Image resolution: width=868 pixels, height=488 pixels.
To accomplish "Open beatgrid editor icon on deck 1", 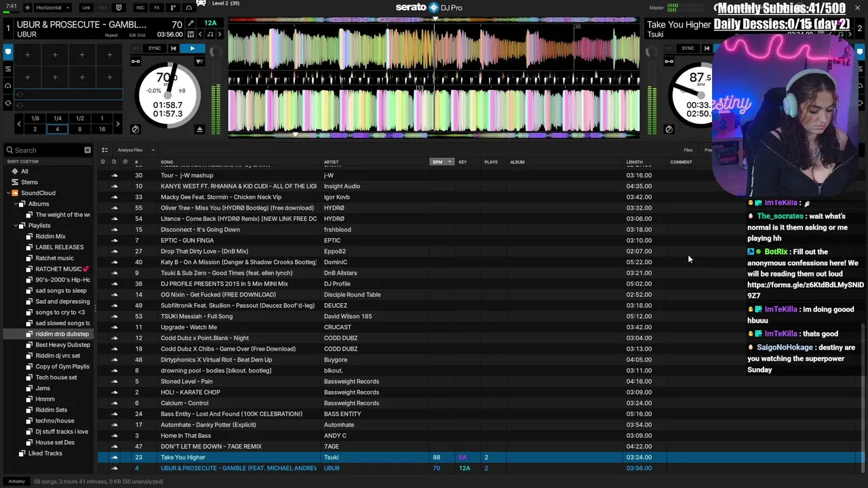I will (191, 35).
